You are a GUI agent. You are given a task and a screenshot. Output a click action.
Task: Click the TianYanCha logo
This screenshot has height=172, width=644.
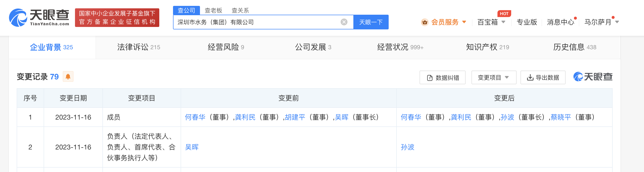click(x=39, y=17)
